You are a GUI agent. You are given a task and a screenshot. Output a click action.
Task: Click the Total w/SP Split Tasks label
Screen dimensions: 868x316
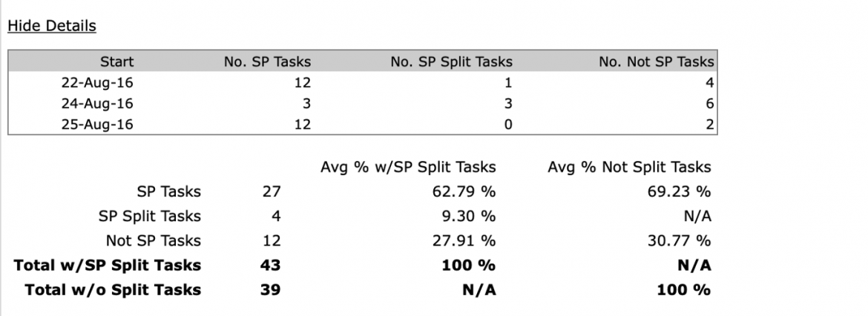pyautogui.click(x=108, y=265)
